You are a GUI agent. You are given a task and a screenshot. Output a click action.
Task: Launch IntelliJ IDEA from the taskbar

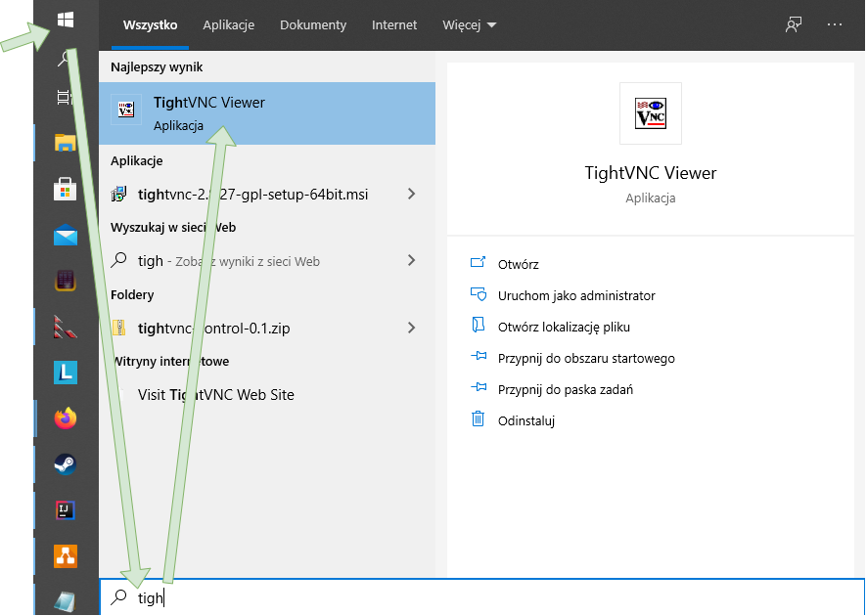66,509
